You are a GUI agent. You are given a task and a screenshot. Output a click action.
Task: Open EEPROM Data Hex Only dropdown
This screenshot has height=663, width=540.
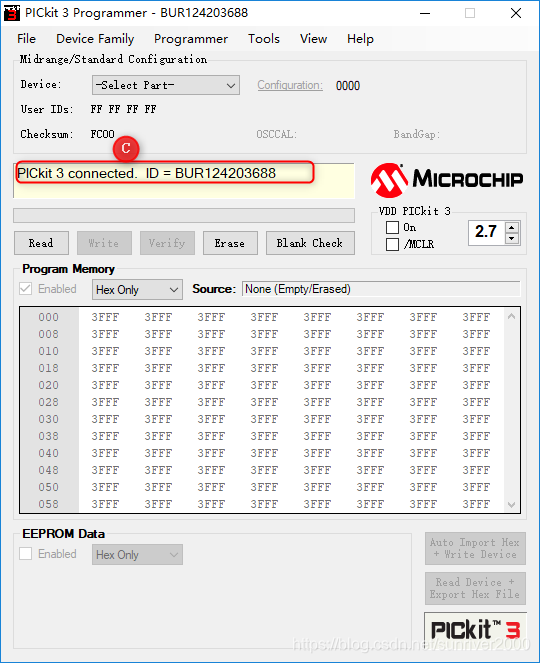point(137,555)
